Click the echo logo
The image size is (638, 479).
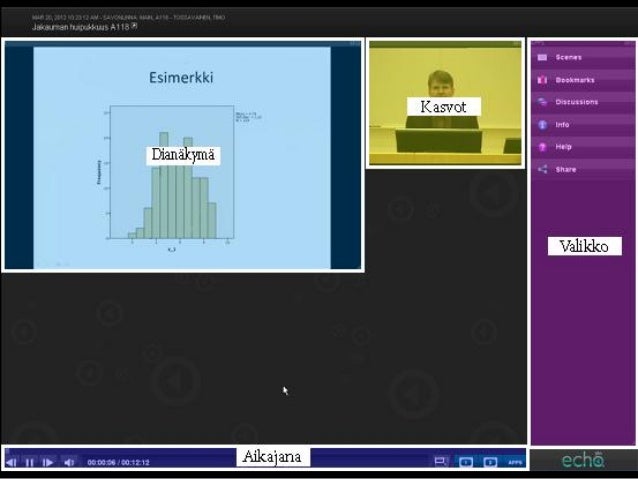(x=583, y=460)
